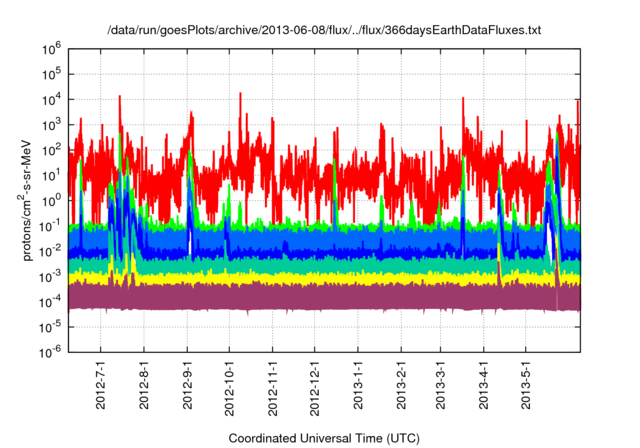The height and width of the screenshot is (448, 640).
Task: Click the 10^5 y-axis tick label
Action: 51,74
